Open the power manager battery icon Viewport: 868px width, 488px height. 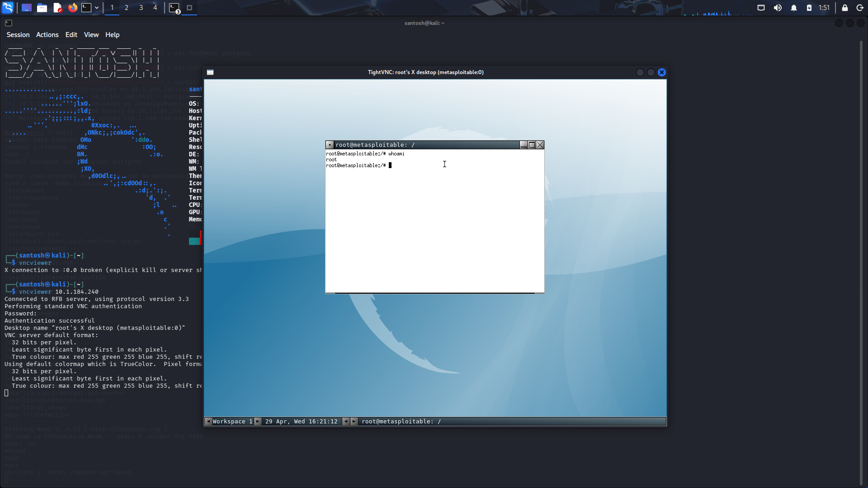[809, 8]
